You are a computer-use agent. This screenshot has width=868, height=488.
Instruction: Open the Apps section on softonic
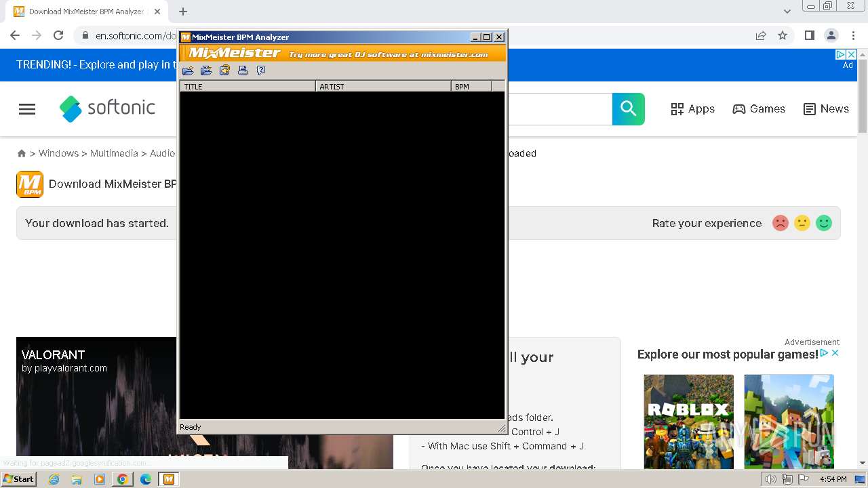pyautogui.click(x=692, y=109)
